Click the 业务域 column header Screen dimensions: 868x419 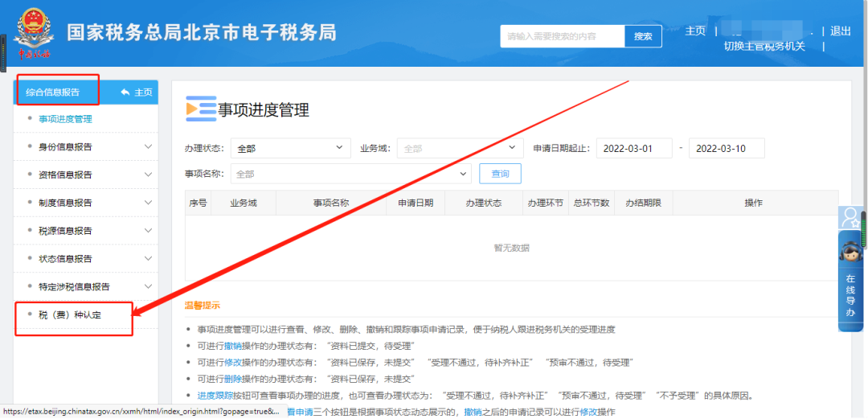coord(244,203)
